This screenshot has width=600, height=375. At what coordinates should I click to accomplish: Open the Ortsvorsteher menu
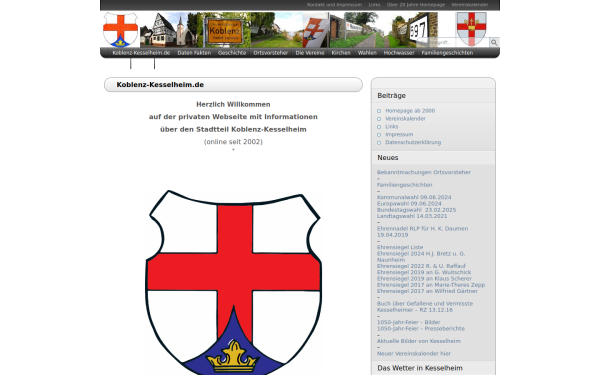pyautogui.click(x=271, y=53)
